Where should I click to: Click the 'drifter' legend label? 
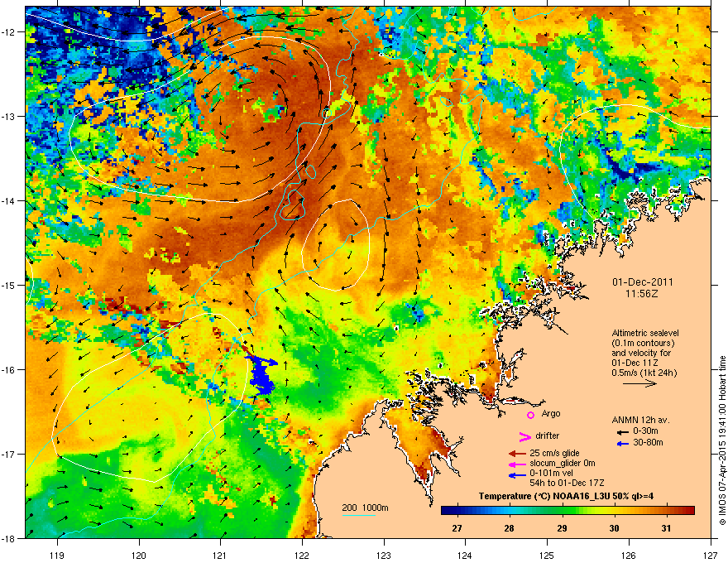pos(548,435)
